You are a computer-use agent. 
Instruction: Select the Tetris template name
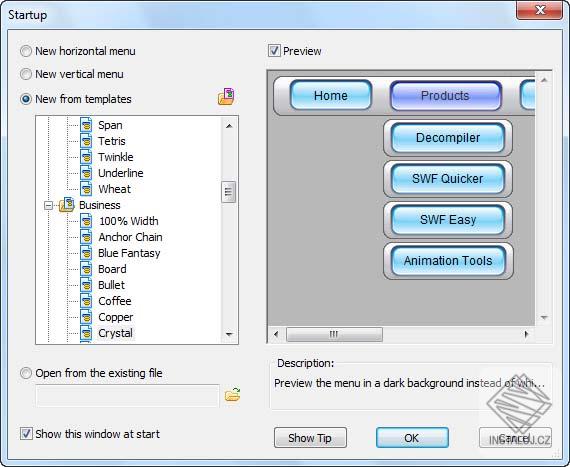(x=112, y=141)
